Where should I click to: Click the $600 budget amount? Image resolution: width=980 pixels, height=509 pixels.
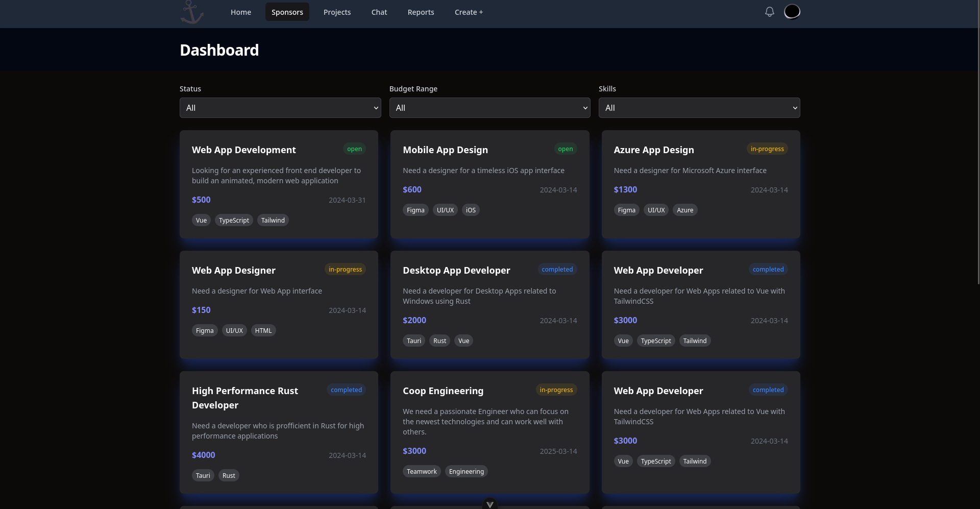pyautogui.click(x=412, y=190)
